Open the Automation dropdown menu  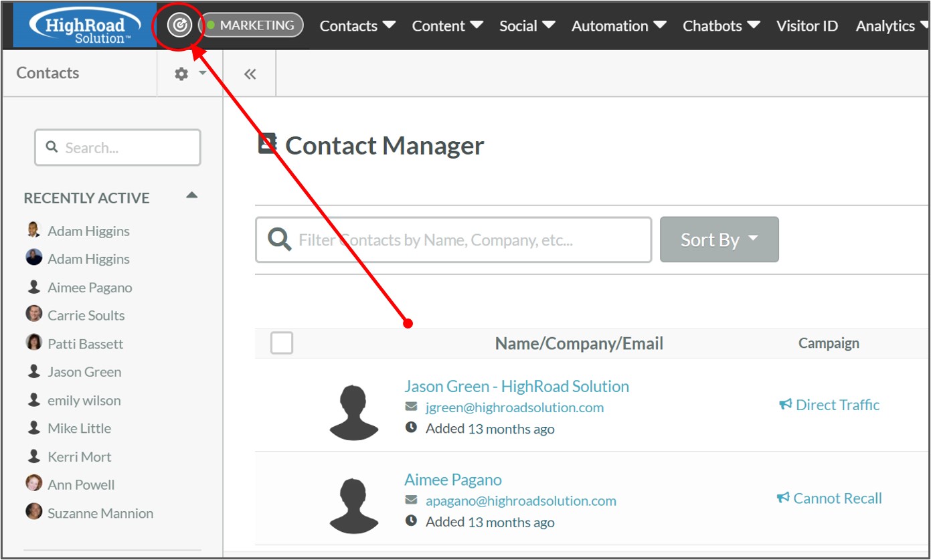pyautogui.click(x=611, y=25)
